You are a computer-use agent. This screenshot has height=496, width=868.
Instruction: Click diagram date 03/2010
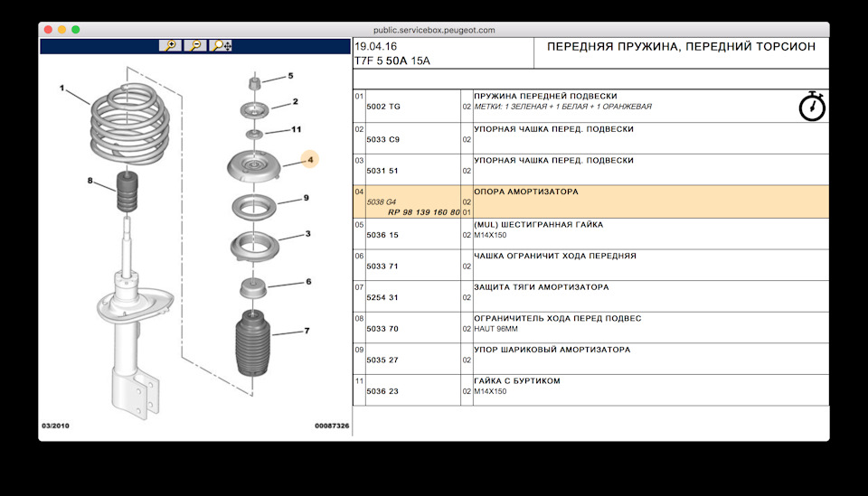pos(55,426)
